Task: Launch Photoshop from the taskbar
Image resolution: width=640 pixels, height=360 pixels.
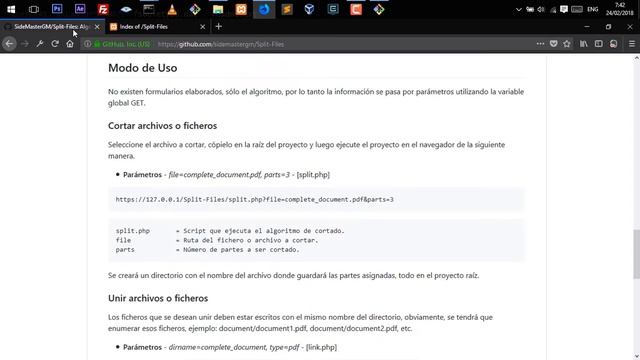Action: coord(57,9)
